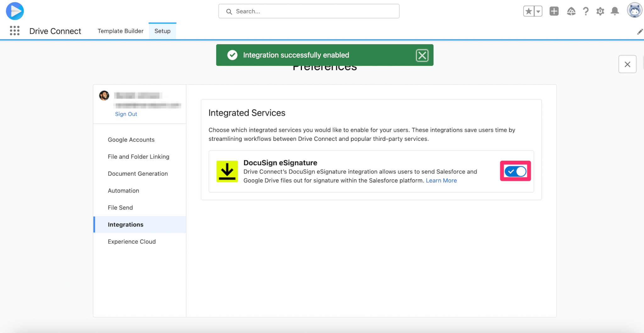The width and height of the screenshot is (644, 333).
Task: Click the Integrated Services heading
Action: tap(247, 113)
